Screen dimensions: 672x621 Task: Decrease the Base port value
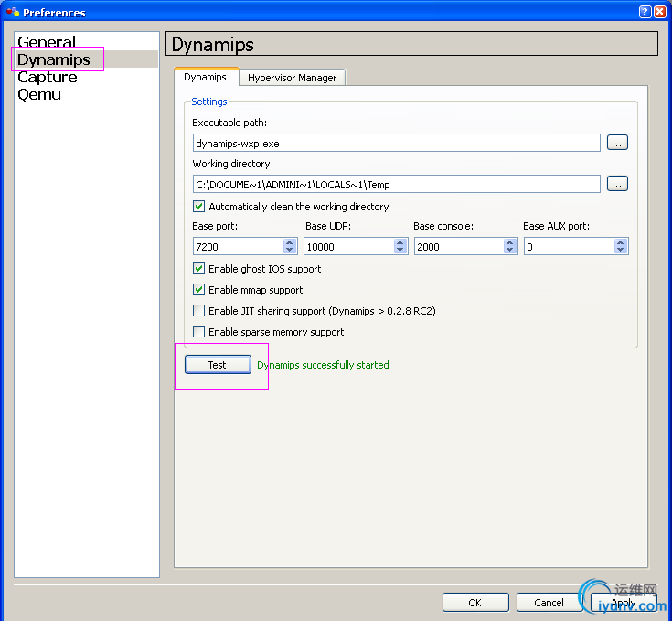coord(289,251)
